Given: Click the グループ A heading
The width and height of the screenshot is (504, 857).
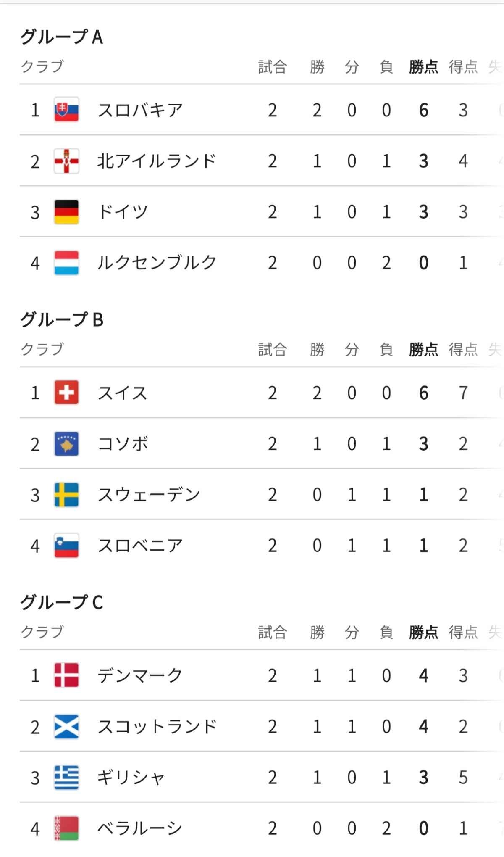Looking at the screenshot, I should pyautogui.click(x=62, y=37).
